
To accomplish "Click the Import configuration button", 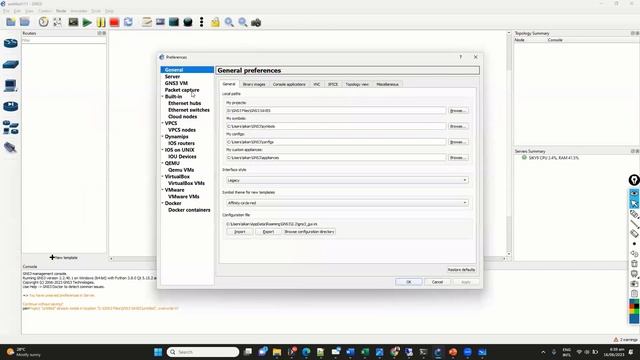I will pos(240,232).
